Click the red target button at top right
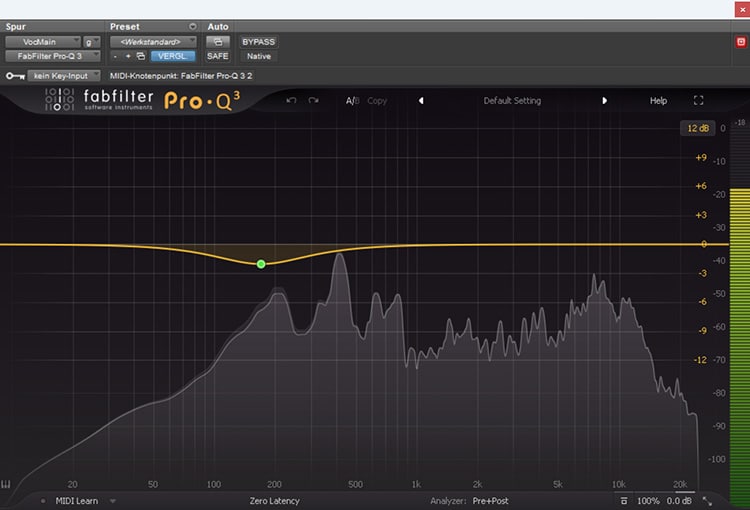 741,42
